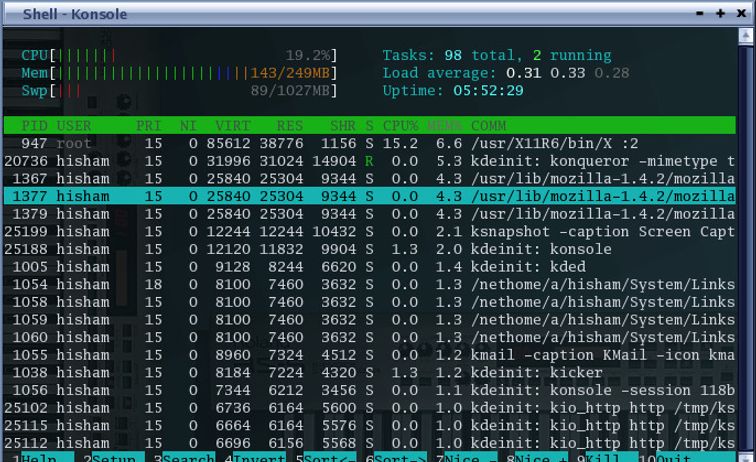The width and height of the screenshot is (756, 462).
Task: Click Kill in the function bar
Action: tap(608, 458)
